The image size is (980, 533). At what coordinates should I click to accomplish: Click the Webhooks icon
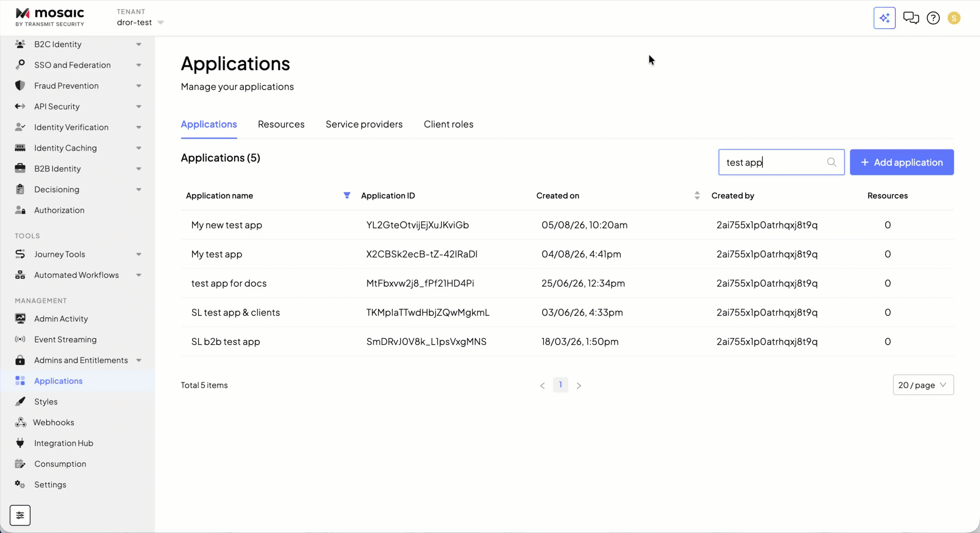click(20, 422)
